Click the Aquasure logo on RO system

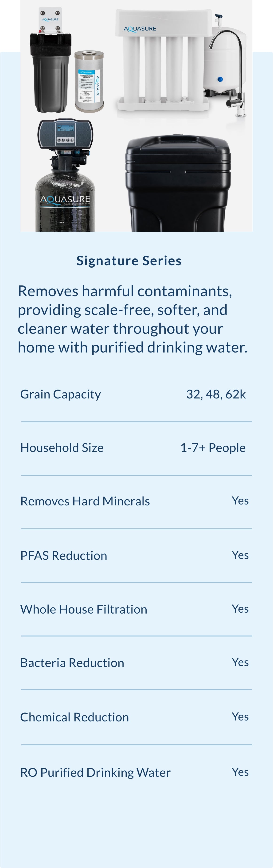[140, 29]
